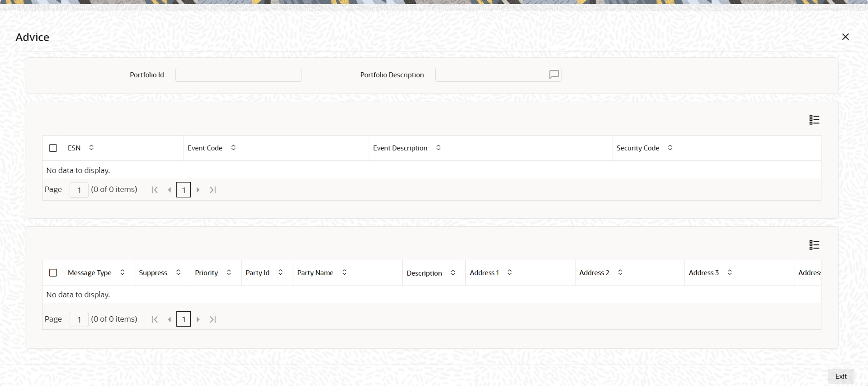Screen dimensions: 868x386
Task: Check select-all box beside Message Type header
Action: pyautogui.click(x=53, y=272)
